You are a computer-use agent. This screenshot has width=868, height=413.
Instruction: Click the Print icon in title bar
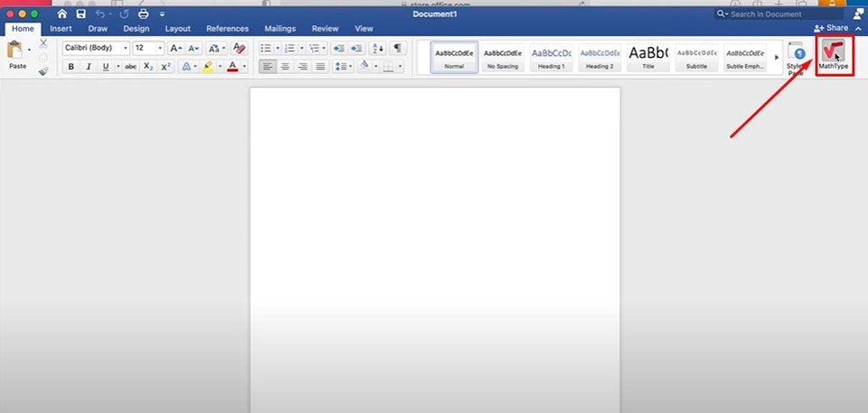[x=143, y=14]
